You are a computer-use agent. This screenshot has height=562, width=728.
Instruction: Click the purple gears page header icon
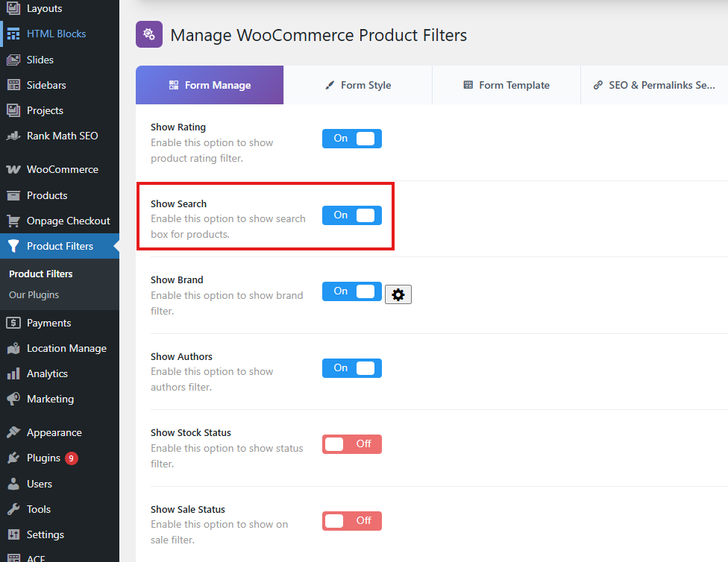coord(149,34)
